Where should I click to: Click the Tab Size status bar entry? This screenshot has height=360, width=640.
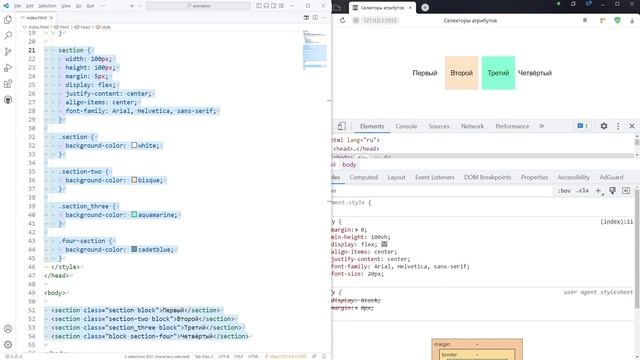coord(204,356)
